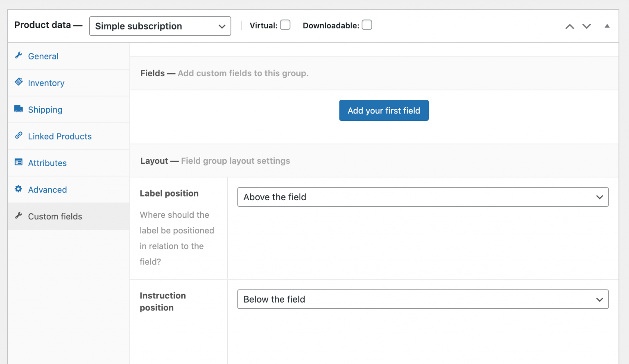Select the truck icon beside Shipping
This screenshot has width=629, height=364.
[x=18, y=109]
